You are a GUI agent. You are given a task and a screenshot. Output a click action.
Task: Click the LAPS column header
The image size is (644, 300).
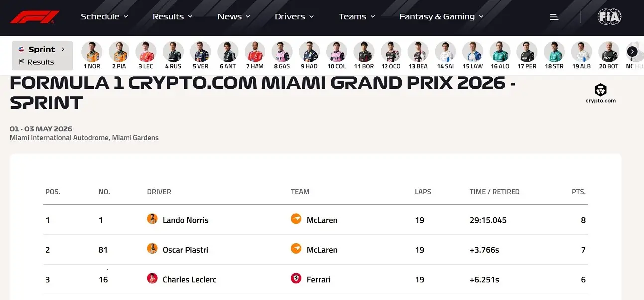[423, 192]
